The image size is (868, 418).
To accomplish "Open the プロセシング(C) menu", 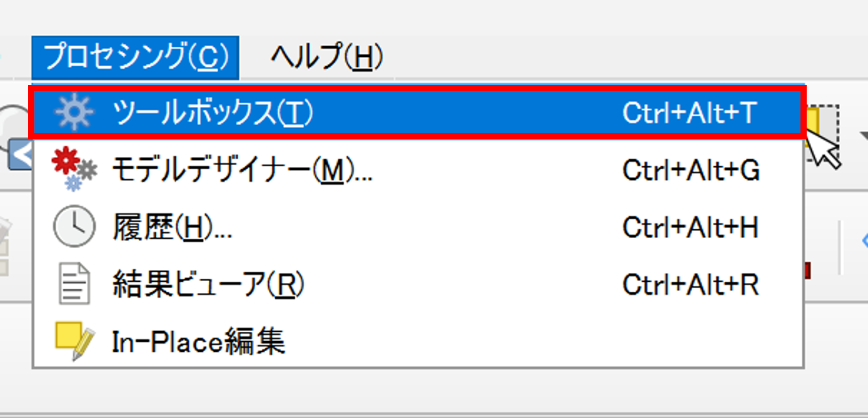I will (x=134, y=57).
